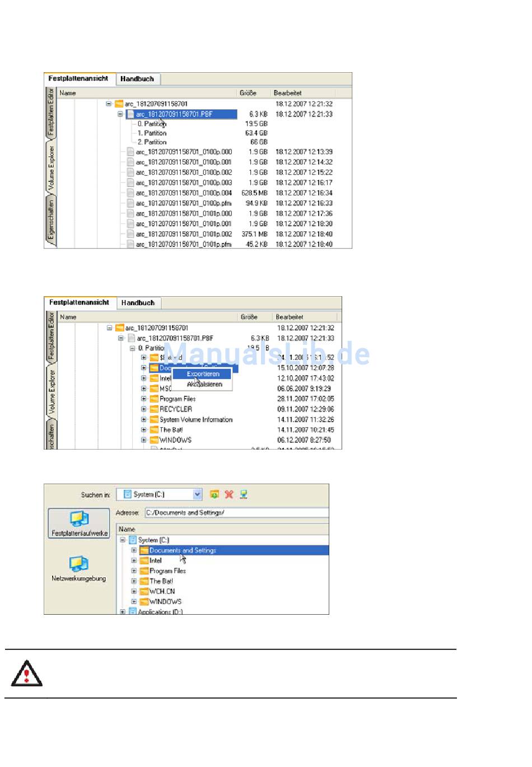Select Program Files folder under System (C:)
Viewport: 532px width, 767px height.
tap(167, 571)
